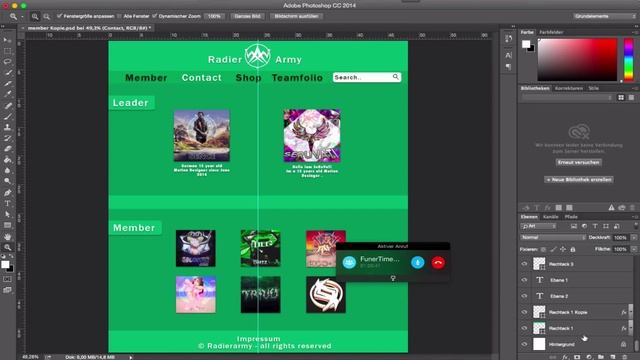Click the 100% zoom button
This screenshot has width=640, height=360.
(214, 16)
